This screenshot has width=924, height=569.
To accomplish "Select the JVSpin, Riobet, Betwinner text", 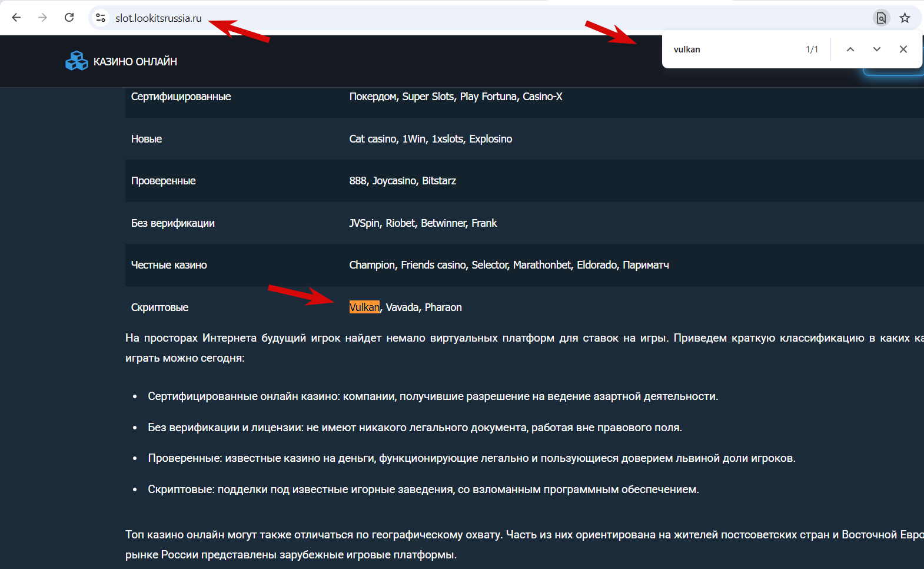I will [x=423, y=223].
